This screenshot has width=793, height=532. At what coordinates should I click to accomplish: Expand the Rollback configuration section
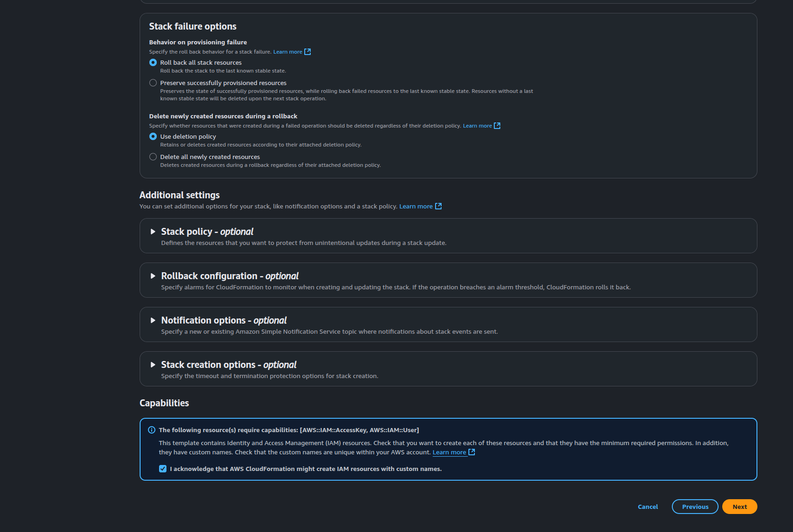(153, 276)
